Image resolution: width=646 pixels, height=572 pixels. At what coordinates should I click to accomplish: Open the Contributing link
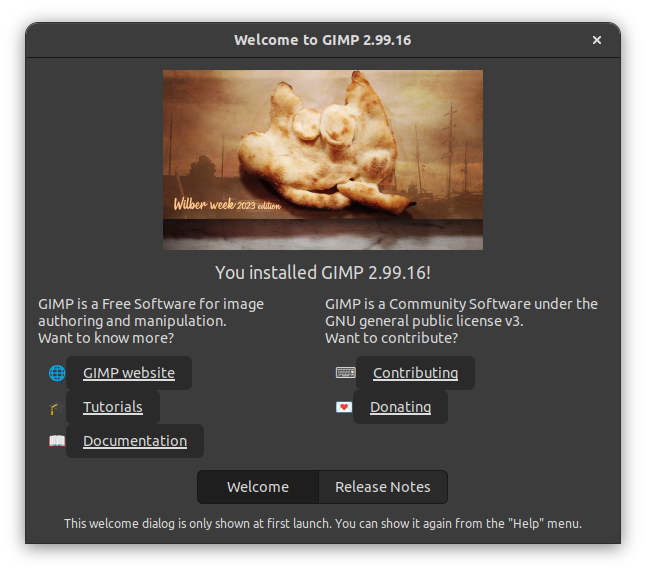[415, 373]
